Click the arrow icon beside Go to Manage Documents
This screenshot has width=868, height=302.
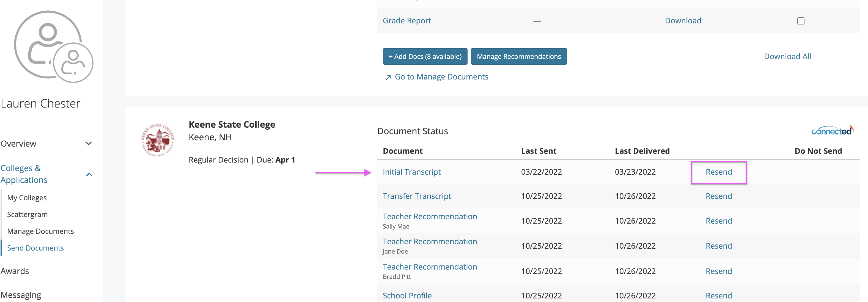click(388, 77)
